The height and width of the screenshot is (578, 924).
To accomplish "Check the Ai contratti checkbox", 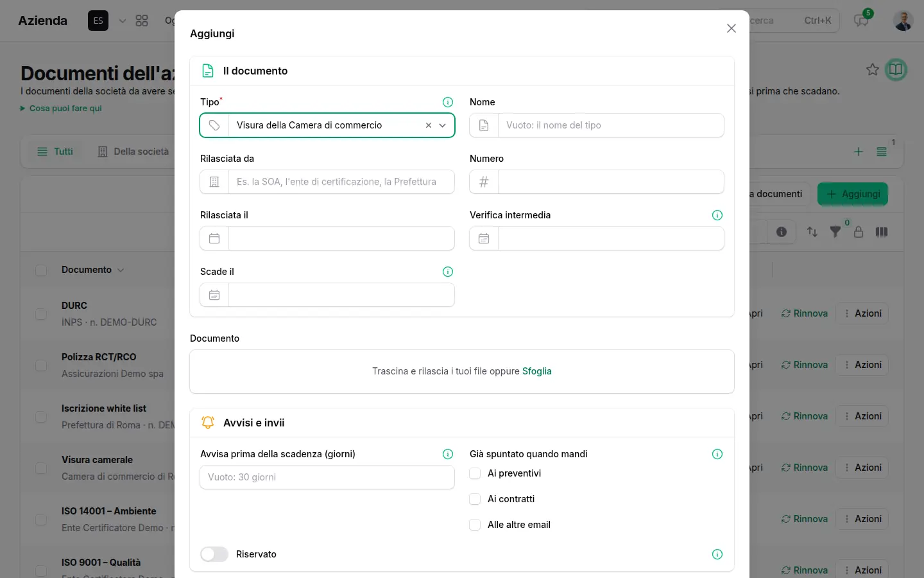I will [x=475, y=499].
